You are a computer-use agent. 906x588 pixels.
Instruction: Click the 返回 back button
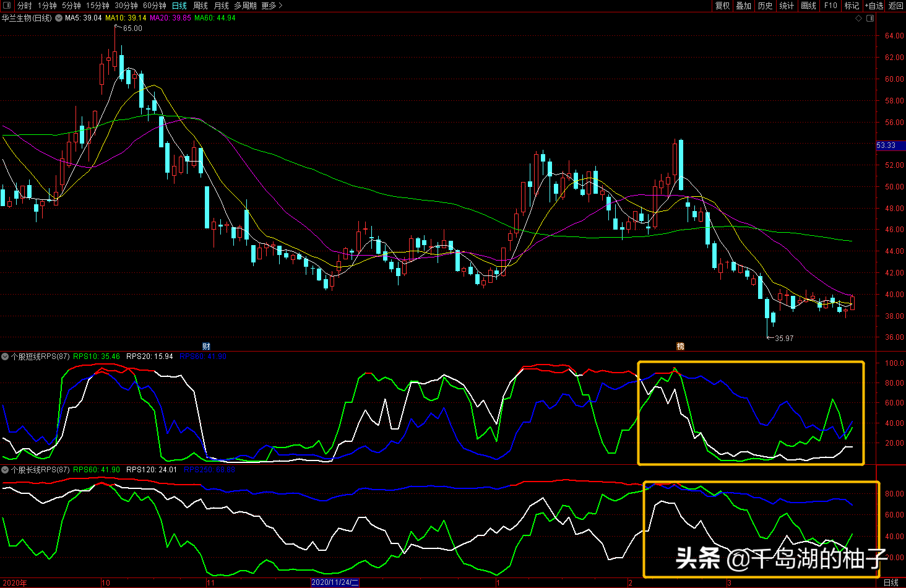coord(895,6)
